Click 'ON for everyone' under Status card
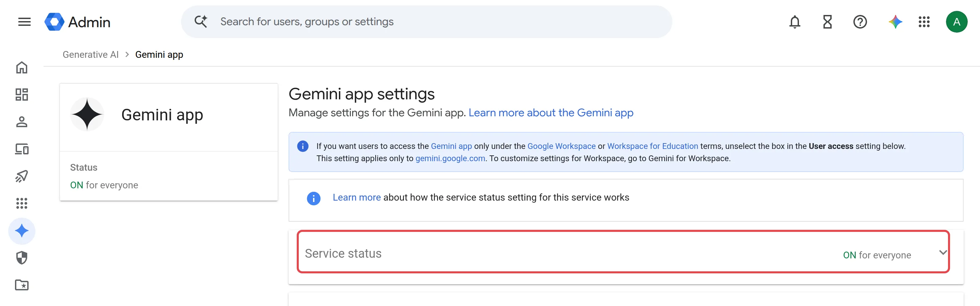 tap(104, 185)
